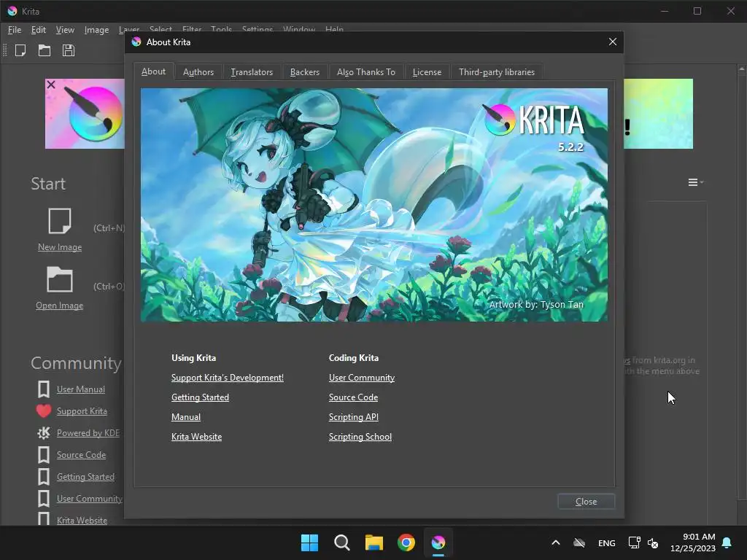Screen dimensions: 747x560
Task: Click the muted volume tray icon
Action: pyautogui.click(x=653, y=542)
